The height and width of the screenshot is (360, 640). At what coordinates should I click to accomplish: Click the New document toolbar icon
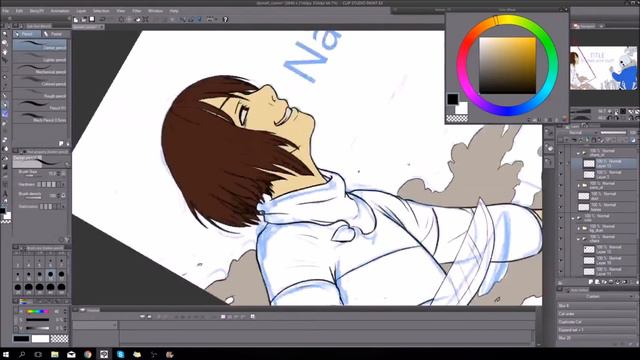pos(76,19)
